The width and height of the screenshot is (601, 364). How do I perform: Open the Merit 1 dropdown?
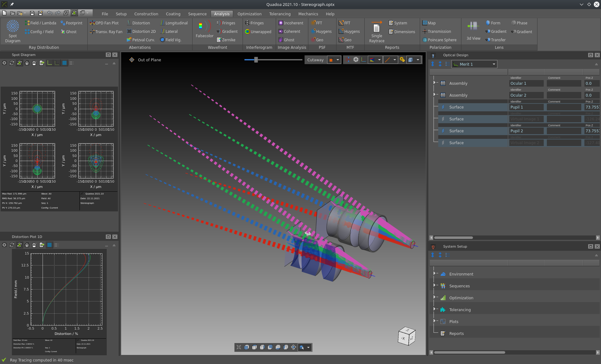(474, 64)
